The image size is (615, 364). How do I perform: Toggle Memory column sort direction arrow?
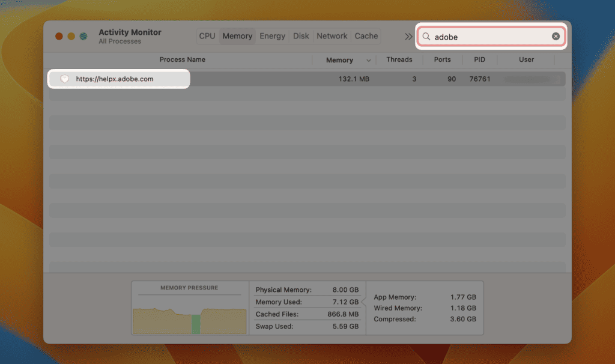[368, 61]
